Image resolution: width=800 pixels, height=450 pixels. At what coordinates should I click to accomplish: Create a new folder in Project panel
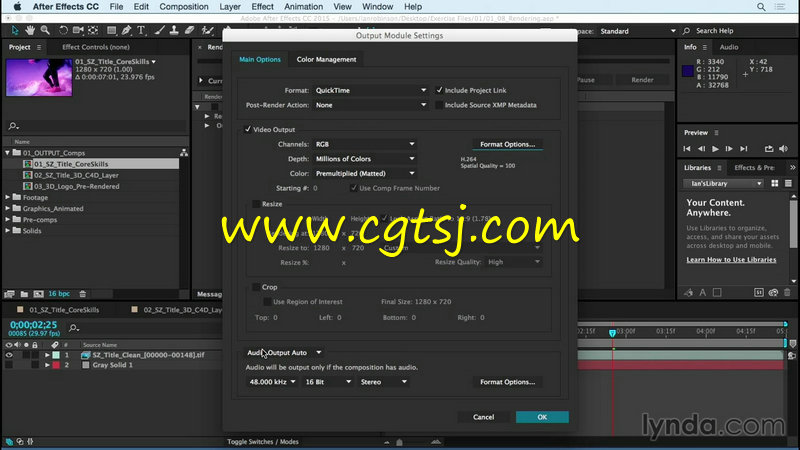[x=24, y=294]
